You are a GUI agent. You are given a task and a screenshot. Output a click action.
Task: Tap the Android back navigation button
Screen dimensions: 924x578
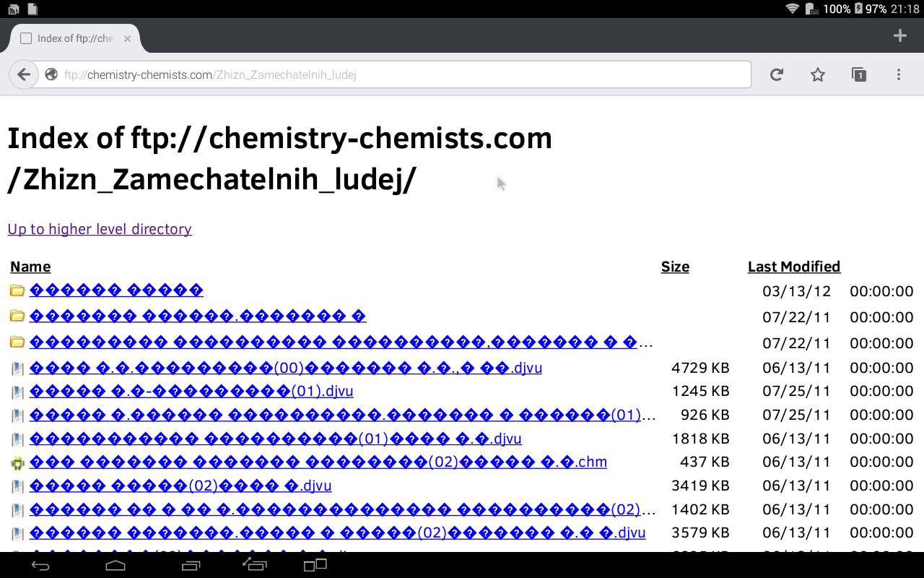pos(40,565)
